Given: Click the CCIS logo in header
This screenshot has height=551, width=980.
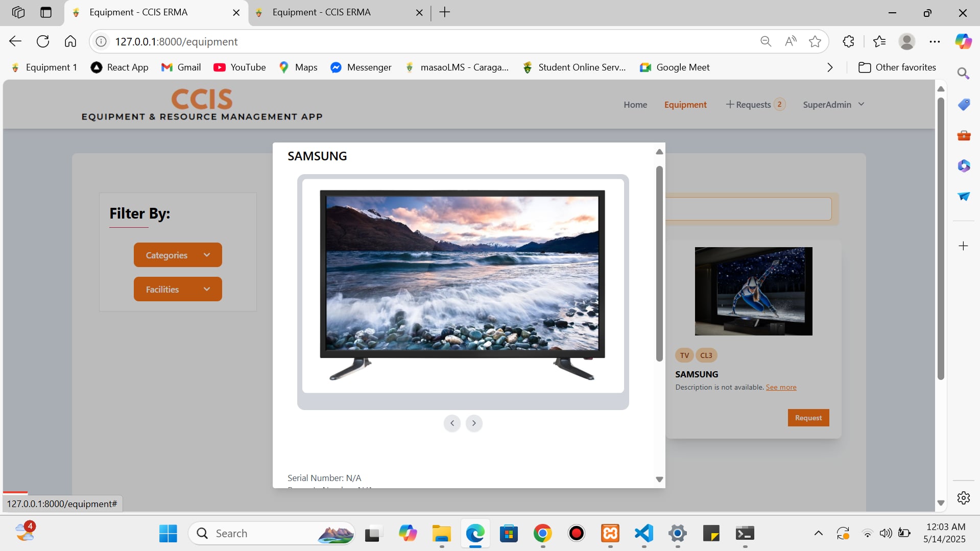Looking at the screenshot, I should coord(202,105).
